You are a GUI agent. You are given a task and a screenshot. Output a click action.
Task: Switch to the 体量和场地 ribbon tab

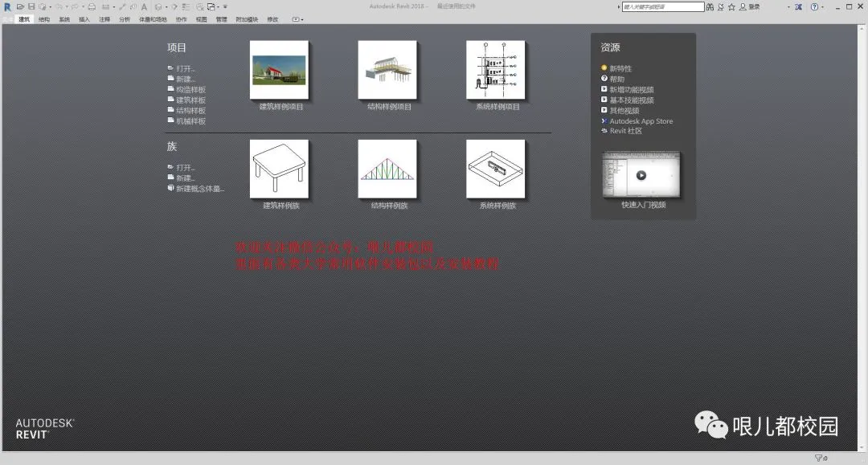click(x=153, y=19)
